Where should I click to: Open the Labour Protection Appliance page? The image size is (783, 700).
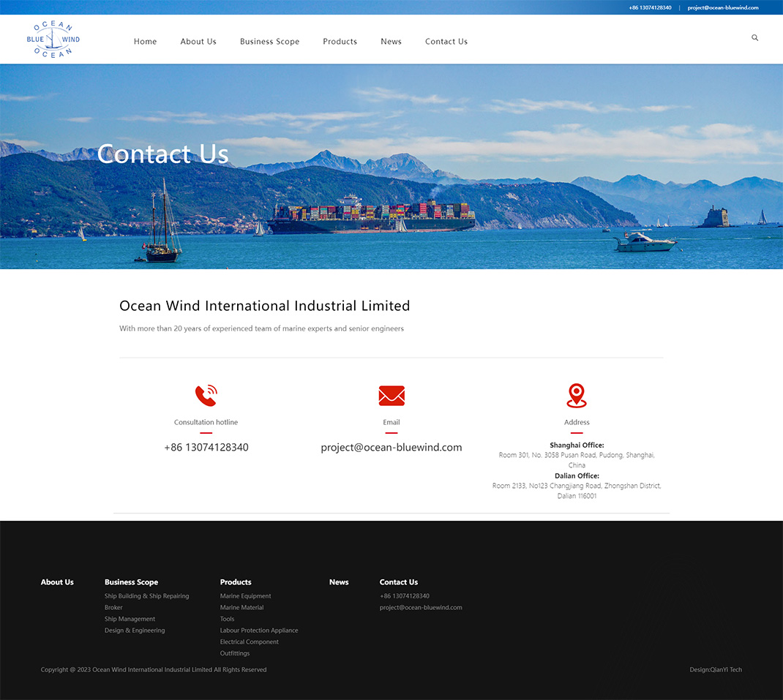[x=259, y=630]
